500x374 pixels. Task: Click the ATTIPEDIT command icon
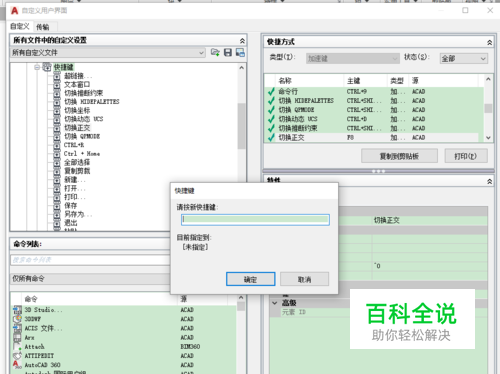pos(17,356)
